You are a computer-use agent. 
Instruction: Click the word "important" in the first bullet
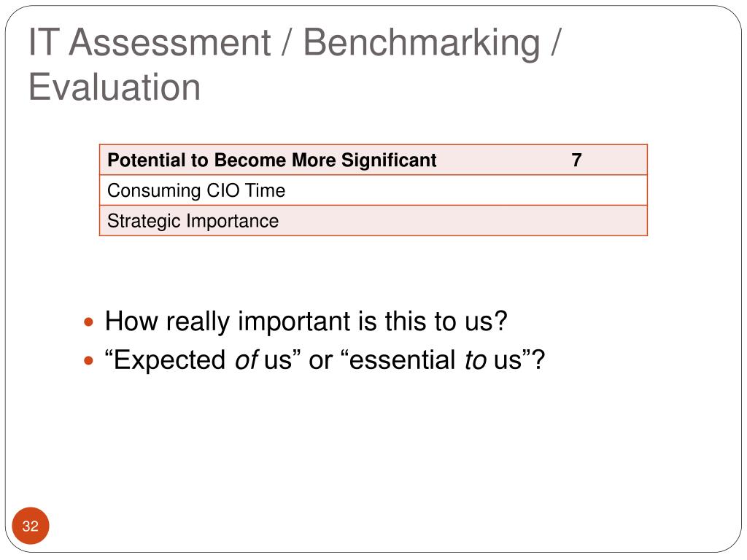coord(294,322)
